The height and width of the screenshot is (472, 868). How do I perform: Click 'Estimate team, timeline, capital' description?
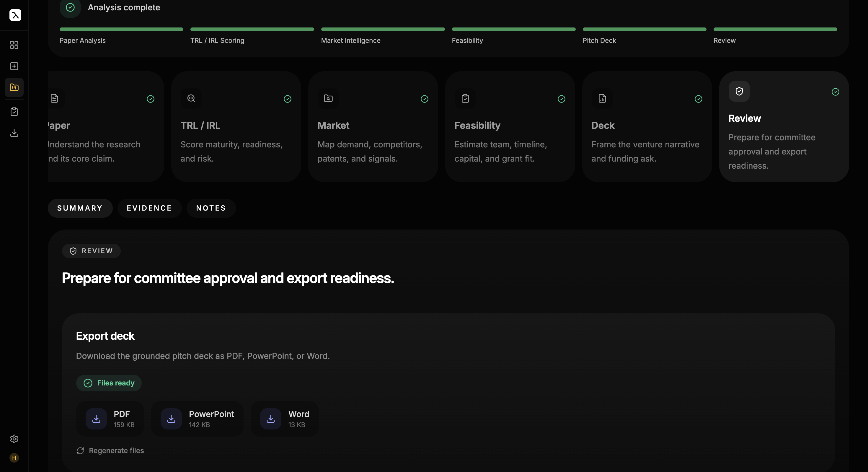(x=501, y=152)
